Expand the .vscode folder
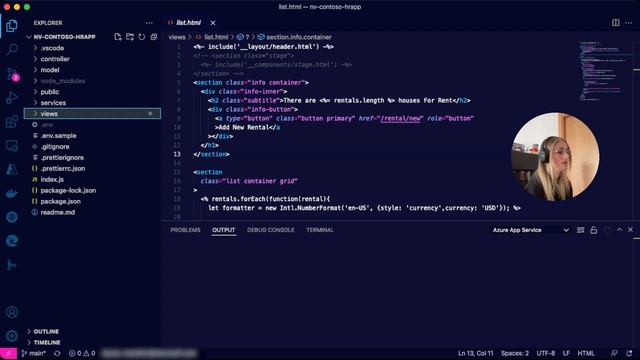The height and width of the screenshot is (360, 640). coord(52,48)
